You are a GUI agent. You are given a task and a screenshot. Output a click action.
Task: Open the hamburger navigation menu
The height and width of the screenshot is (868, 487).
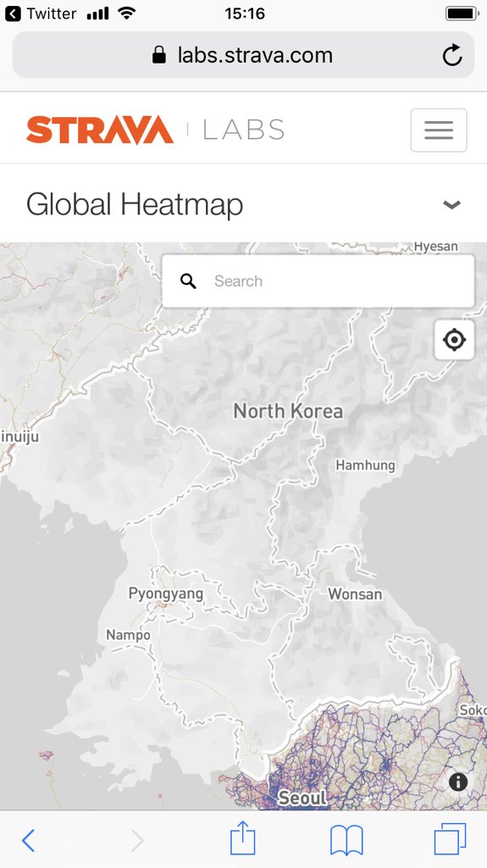coord(439,130)
